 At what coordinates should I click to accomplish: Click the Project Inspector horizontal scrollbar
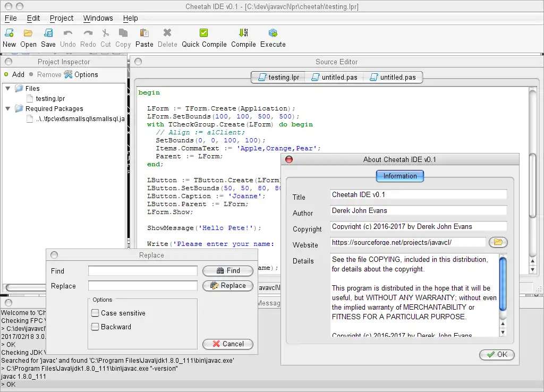(x=25, y=287)
